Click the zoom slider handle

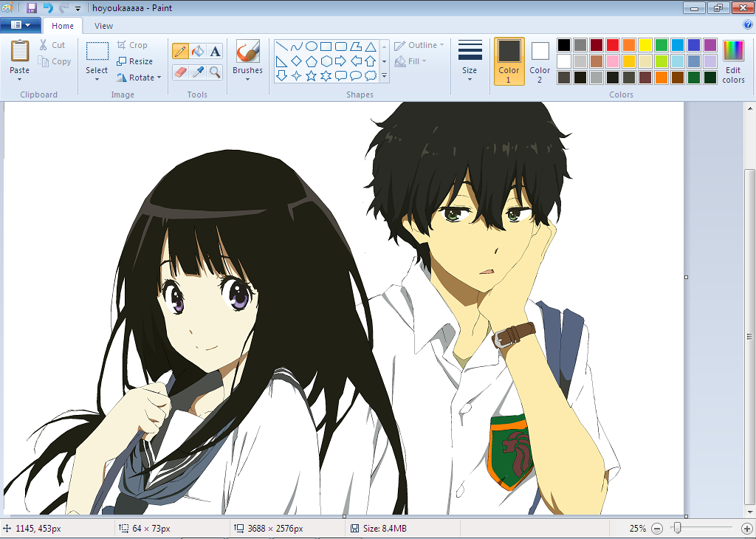point(677,529)
